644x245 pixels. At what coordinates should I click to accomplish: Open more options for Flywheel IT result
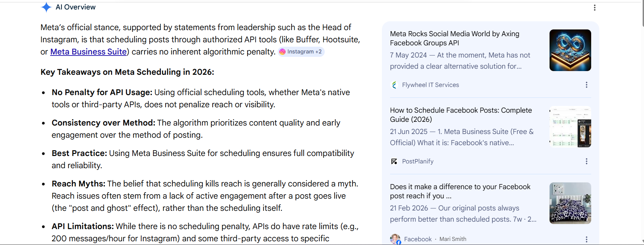[586, 85]
